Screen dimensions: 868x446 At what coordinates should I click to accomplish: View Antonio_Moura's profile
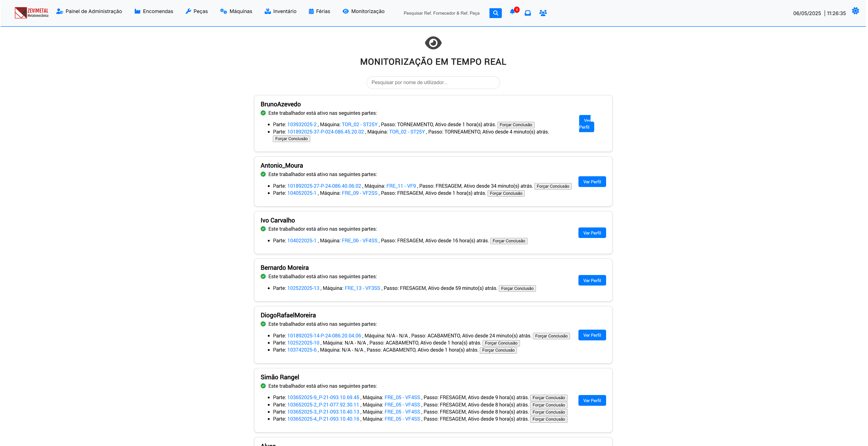coord(592,182)
